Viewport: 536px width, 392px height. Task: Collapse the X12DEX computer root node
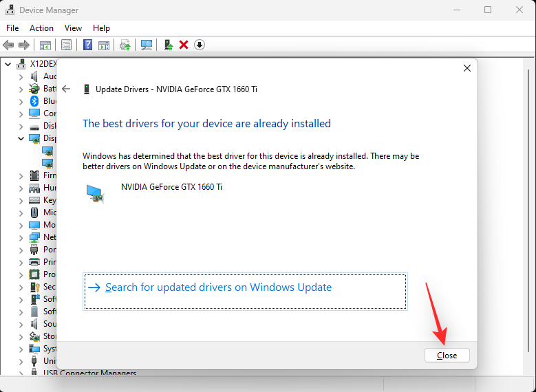[x=8, y=64]
